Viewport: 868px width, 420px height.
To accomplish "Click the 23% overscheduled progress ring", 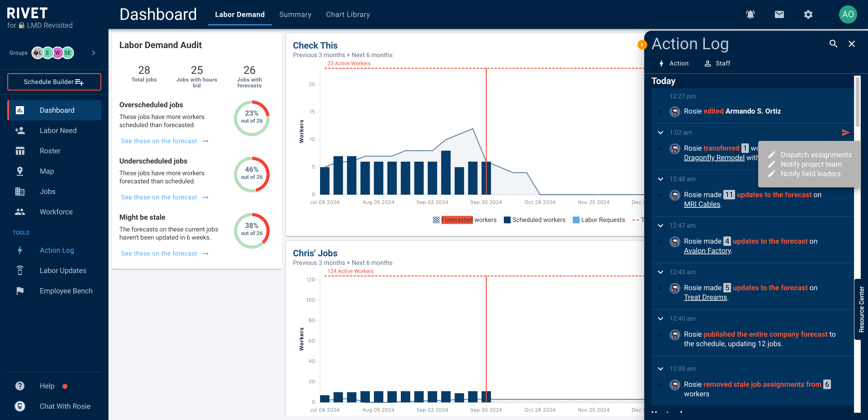I will point(252,118).
